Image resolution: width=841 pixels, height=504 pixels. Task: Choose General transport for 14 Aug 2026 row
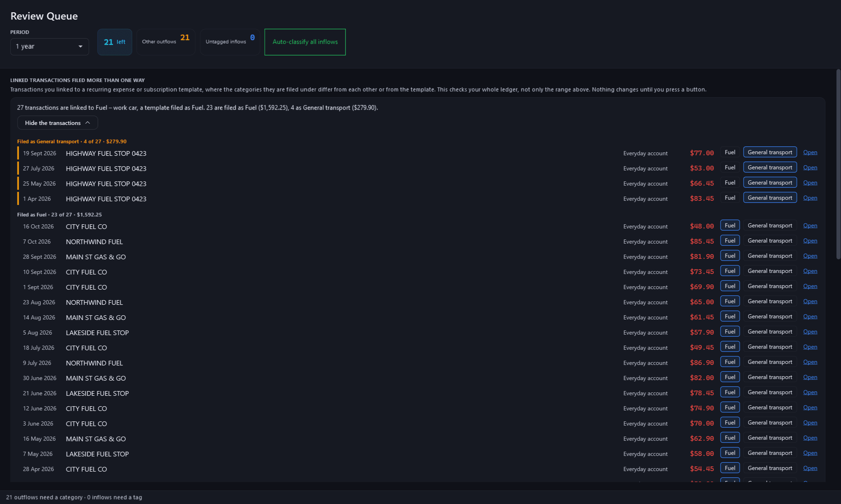(x=770, y=317)
